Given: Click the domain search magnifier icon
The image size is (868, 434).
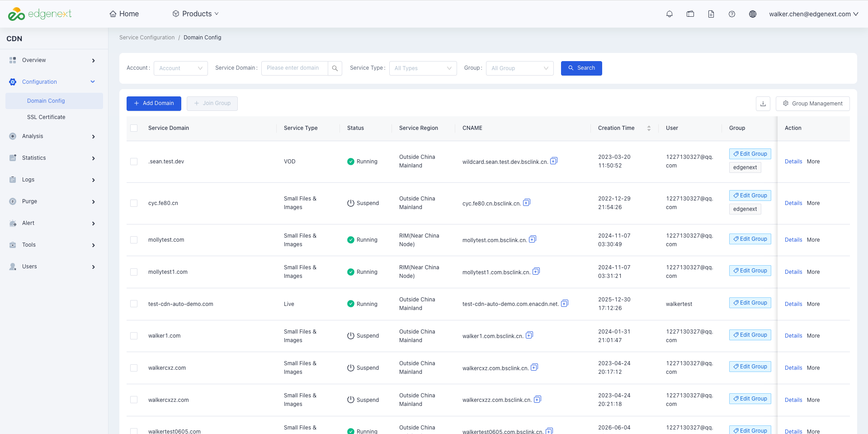Looking at the screenshot, I should click(335, 68).
